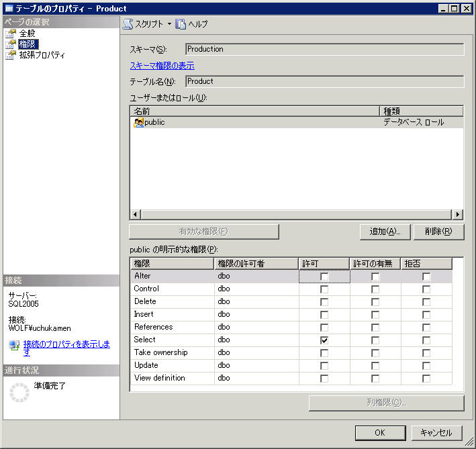Click the スクリプト toolbar label
Image resolution: width=476 pixels, height=449 pixels.
149,24
